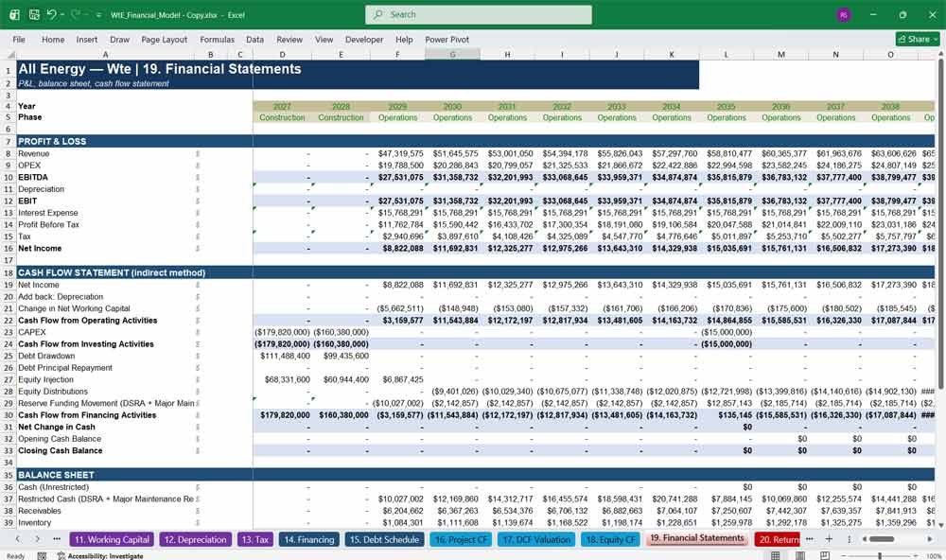The height and width of the screenshot is (560, 946).
Task: Select the "EBITDA" row label
Action: [32, 178]
